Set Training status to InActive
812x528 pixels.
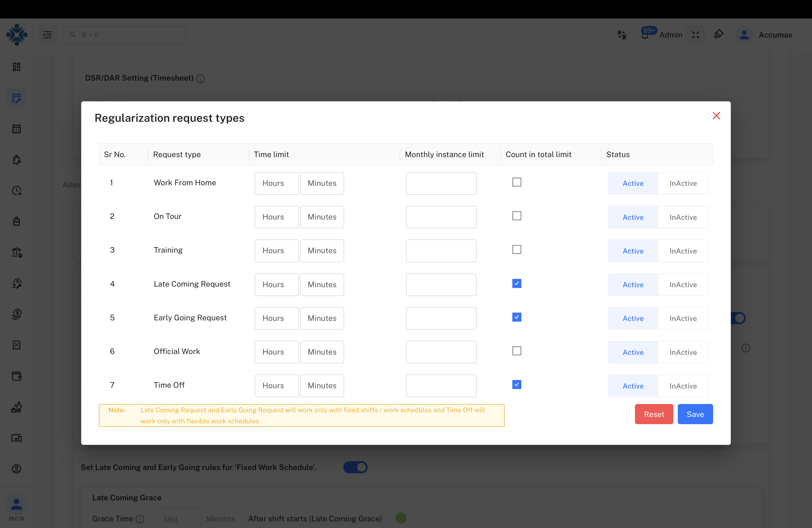coord(683,251)
